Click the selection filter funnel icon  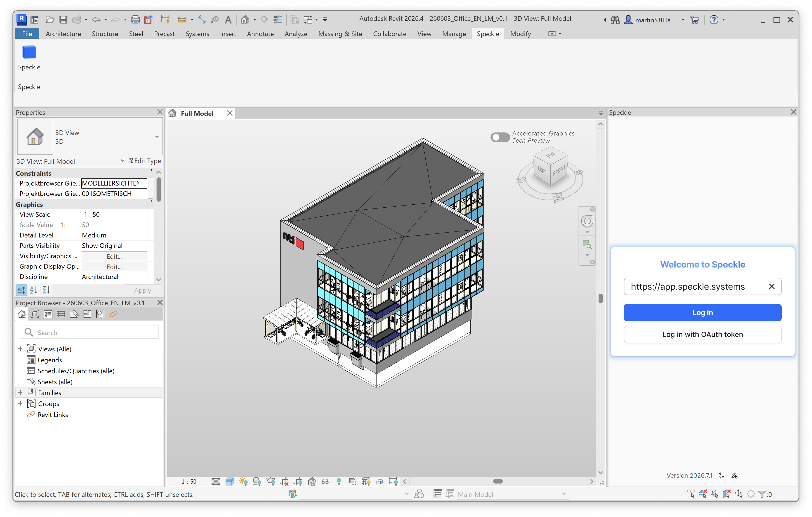click(x=762, y=494)
